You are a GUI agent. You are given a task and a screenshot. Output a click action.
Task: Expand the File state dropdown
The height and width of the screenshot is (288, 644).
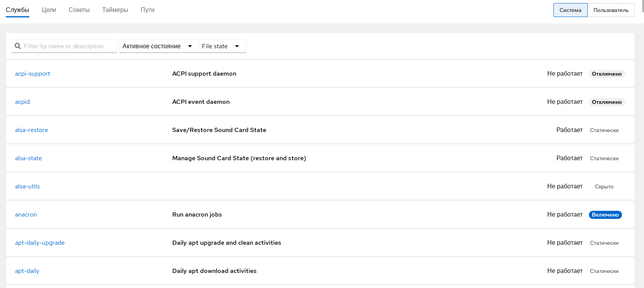tap(221, 46)
